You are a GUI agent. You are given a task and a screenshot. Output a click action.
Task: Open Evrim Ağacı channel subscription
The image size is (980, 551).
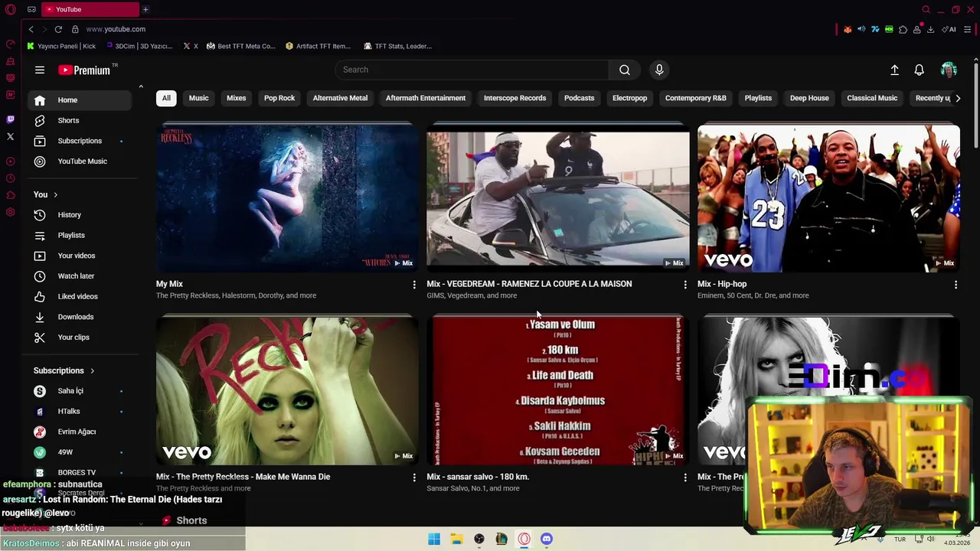coord(79,432)
